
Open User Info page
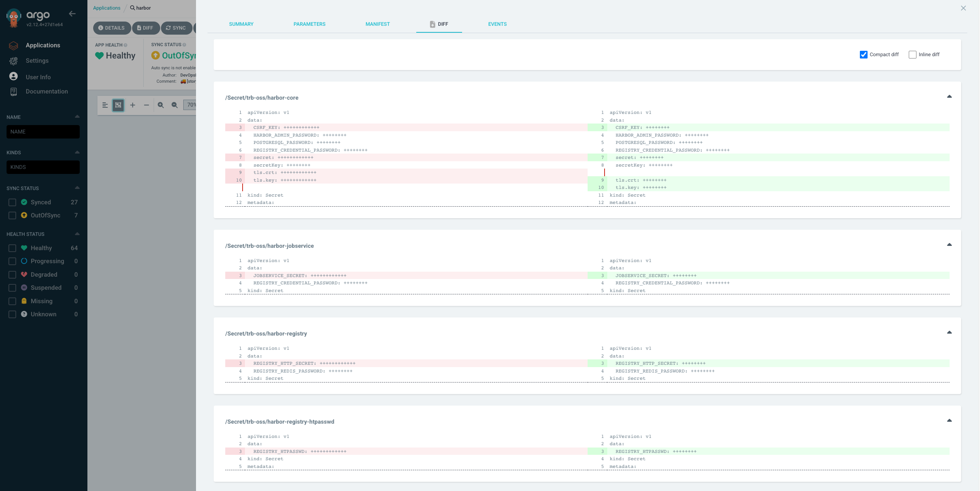tap(38, 77)
